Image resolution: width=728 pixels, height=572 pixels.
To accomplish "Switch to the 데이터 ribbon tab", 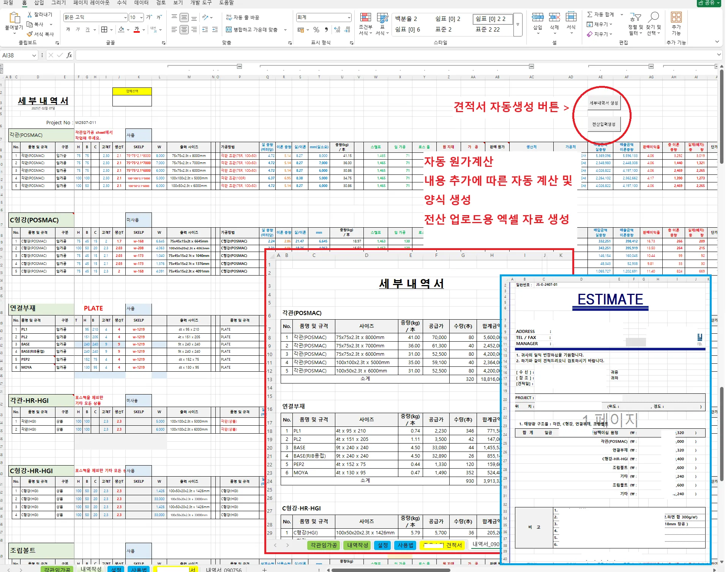I will click(141, 3).
